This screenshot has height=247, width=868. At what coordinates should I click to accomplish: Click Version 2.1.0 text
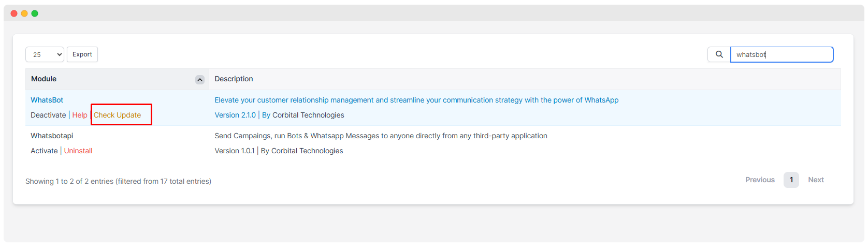(235, 115)
